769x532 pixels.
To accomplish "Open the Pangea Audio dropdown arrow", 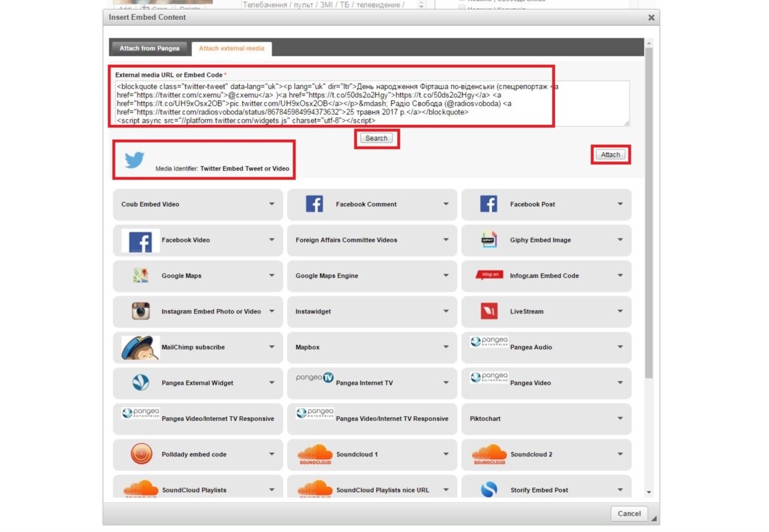I will click(620, 347).
